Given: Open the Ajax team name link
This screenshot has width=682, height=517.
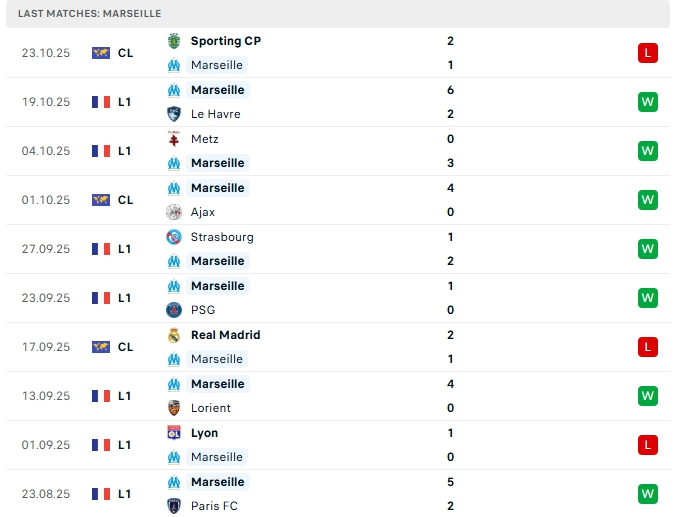Looking at the screenshot, I should [203, 212].
